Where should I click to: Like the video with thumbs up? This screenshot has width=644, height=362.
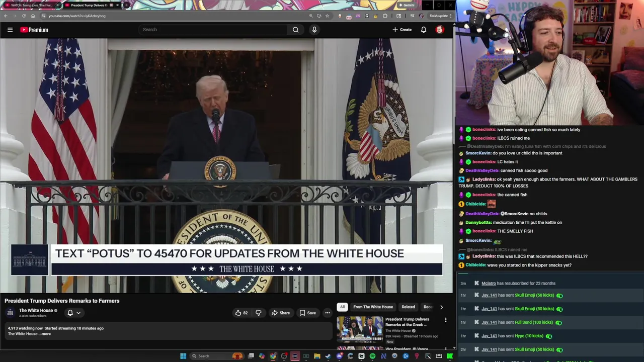pos(242,313)
